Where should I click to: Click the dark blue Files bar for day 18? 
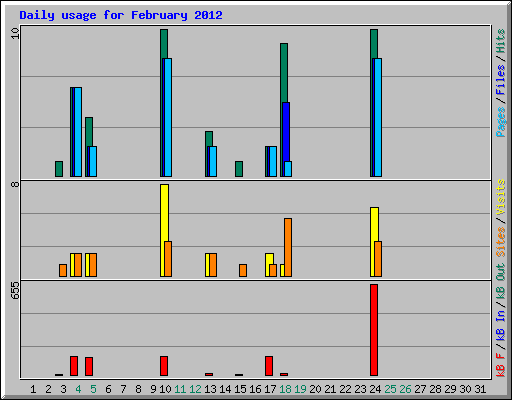coord(286,132)
